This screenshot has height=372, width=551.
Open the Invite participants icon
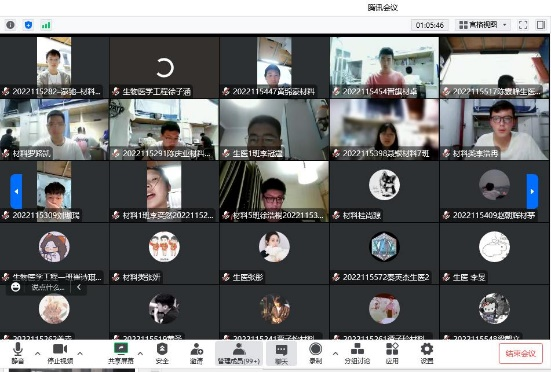click(196, 353)
